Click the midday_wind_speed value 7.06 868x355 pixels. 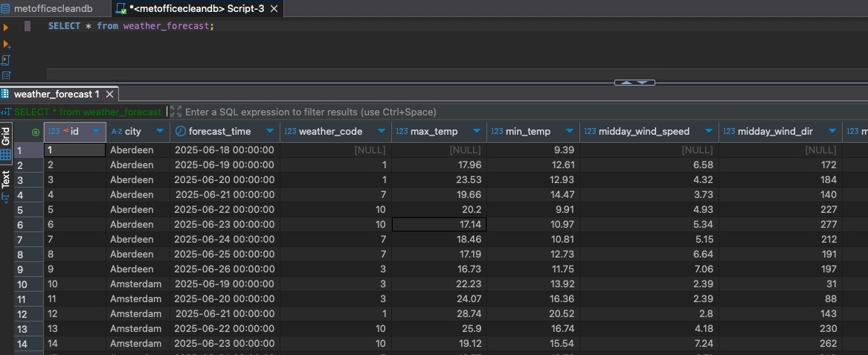(x=649, y=269)
